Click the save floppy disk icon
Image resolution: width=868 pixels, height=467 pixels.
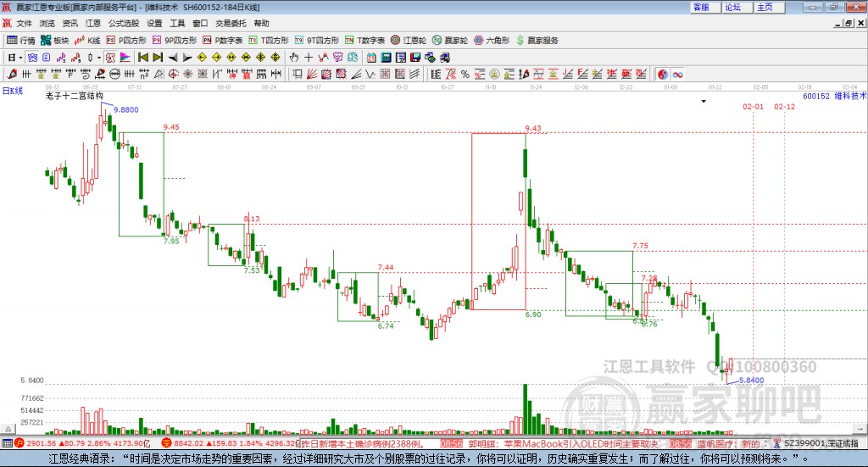[415, 58]
